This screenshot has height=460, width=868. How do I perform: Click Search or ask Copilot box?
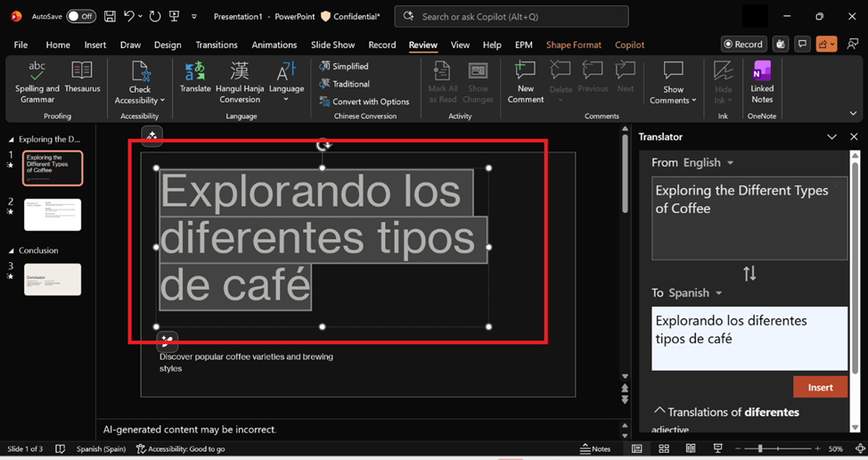tap(511, 17)
